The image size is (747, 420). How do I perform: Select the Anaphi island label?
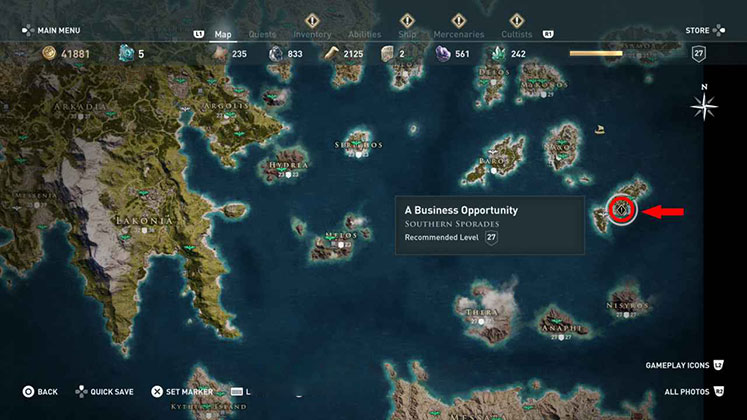point(562,328)
